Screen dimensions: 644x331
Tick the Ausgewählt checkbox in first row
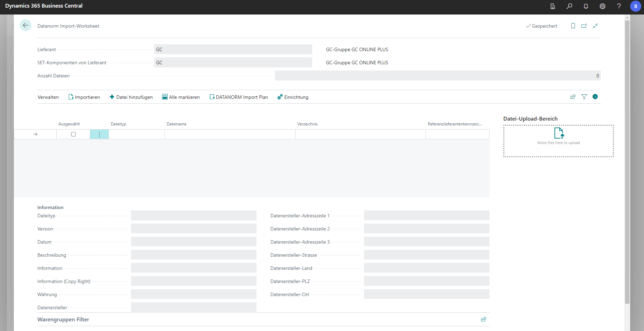(x=73, y=134)
